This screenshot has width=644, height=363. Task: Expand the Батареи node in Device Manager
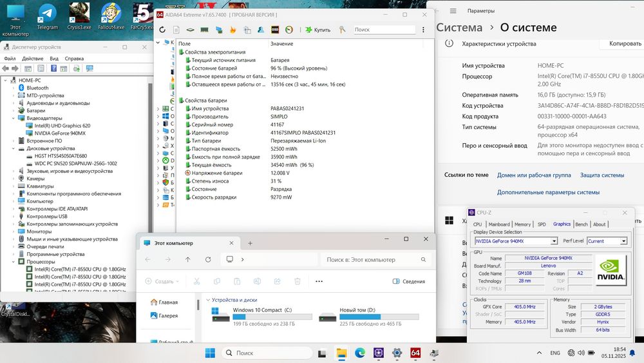point(13,111)
